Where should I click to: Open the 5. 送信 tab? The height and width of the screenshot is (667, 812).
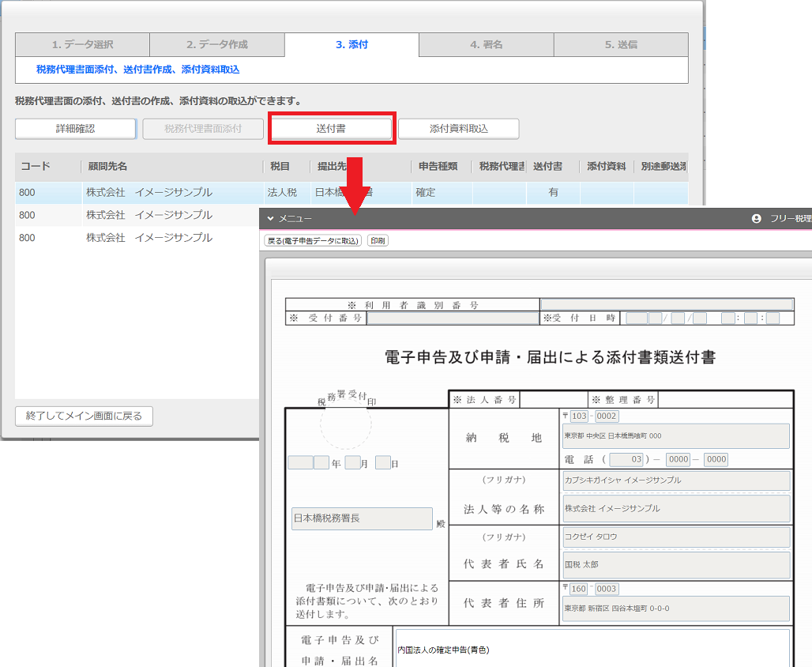tap(621, 44)
